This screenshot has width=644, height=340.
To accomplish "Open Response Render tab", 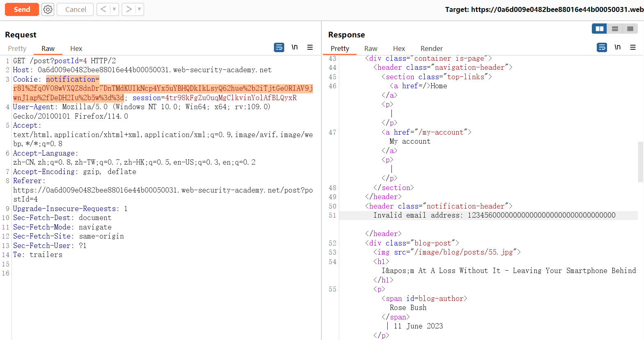I will 431,48.
